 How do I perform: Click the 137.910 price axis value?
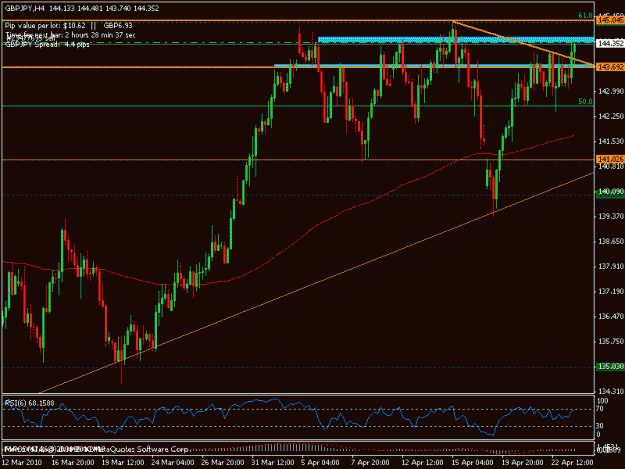point(611,266)
